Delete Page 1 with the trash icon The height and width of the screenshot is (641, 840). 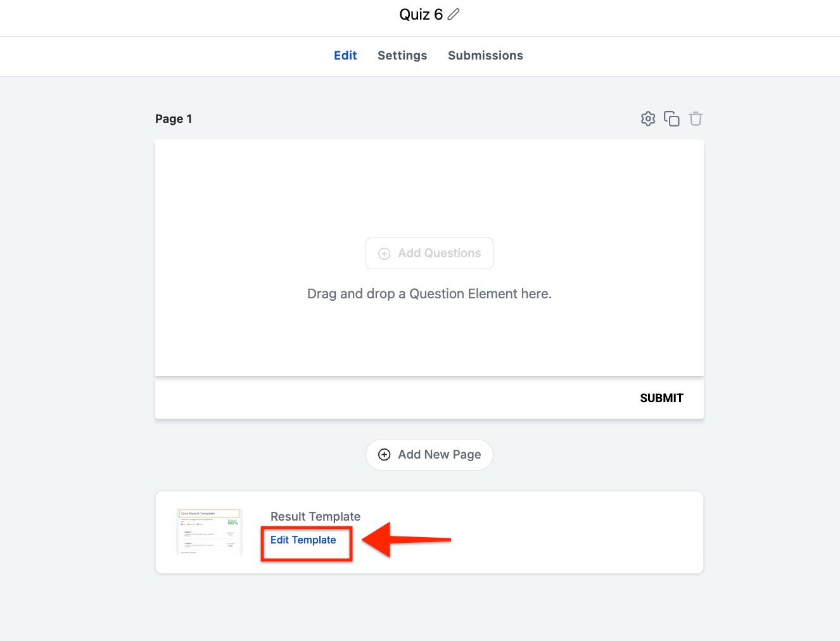click(696, 118)
